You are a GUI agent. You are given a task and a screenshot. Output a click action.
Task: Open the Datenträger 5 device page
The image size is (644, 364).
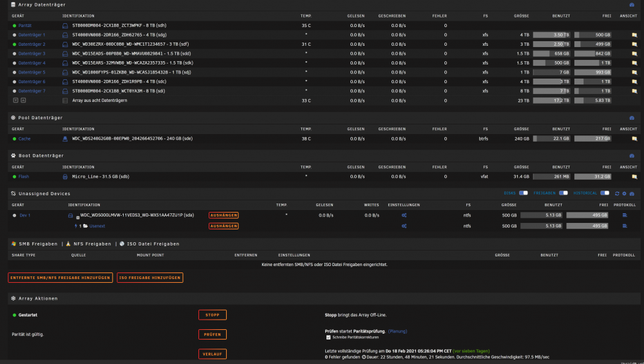tap(32, 72)
